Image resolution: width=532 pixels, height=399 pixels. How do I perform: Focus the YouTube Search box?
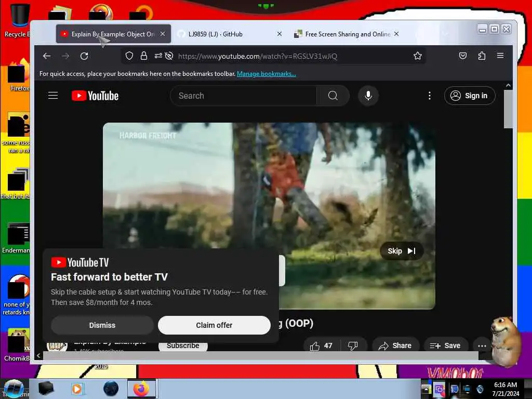click(x=244, y=96)
